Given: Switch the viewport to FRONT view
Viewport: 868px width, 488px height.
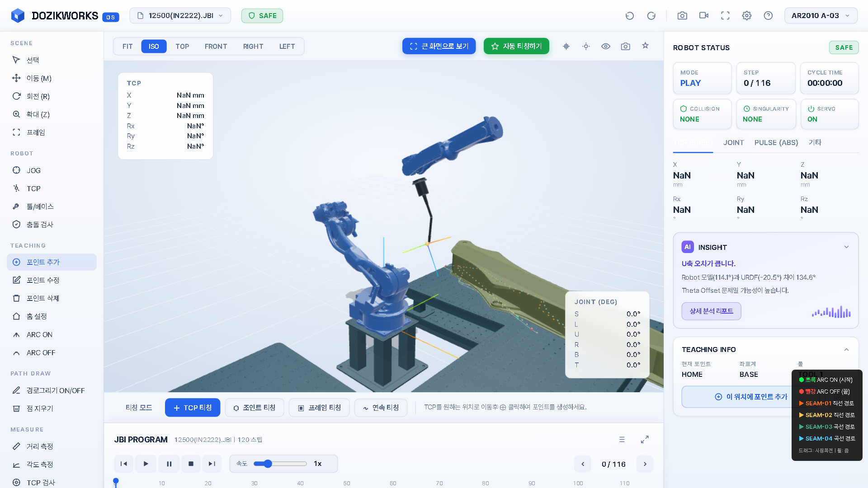Looking at the screenshot, I should pos(216,47).
